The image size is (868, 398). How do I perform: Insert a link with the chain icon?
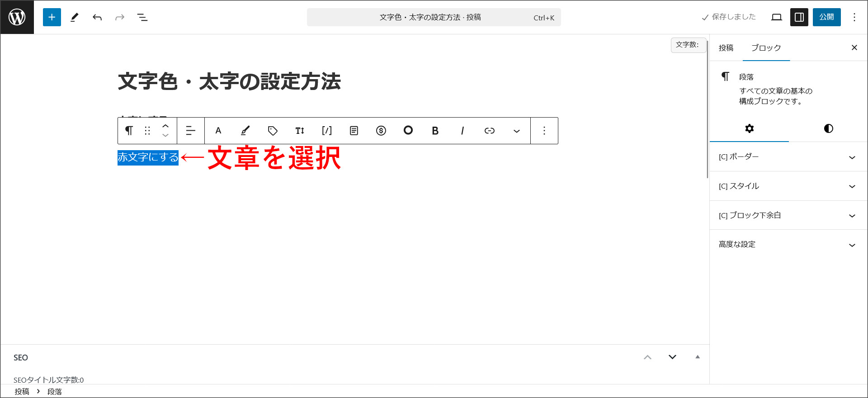pos(490,131)
